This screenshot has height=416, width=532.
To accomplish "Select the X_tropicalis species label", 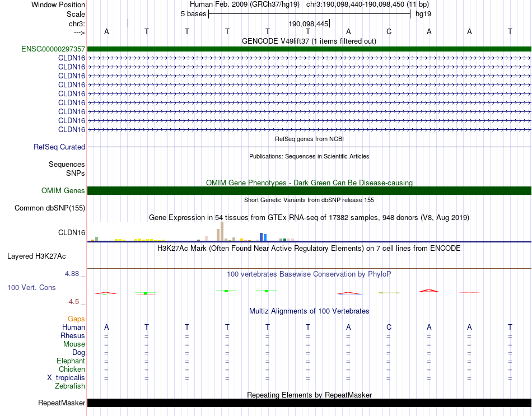I will pos(66,378).
